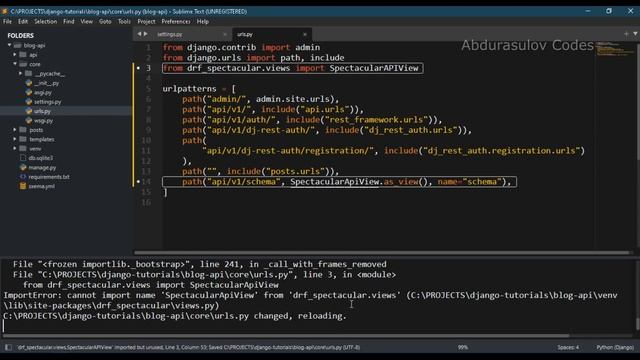Open db.sqlite3 in the sidebar
This screenshot has height=360, width=640.
click(x=40, y=158)
